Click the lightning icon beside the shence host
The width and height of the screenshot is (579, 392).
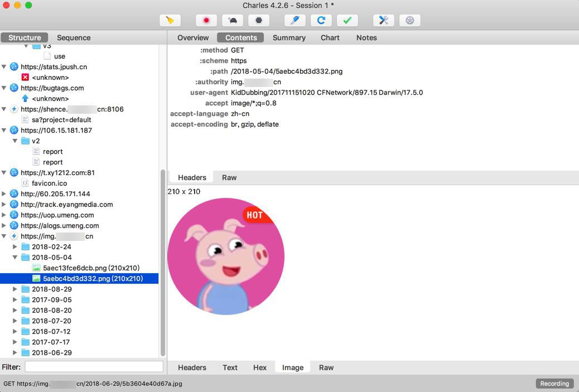pos(14,109)
